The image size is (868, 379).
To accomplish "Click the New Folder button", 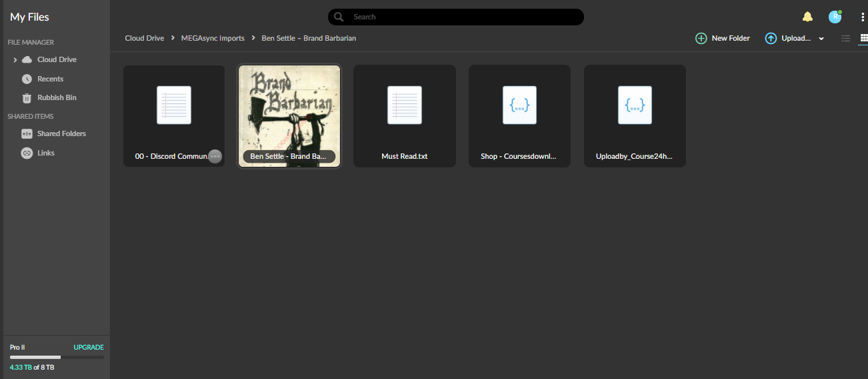I will coord(723,39).
